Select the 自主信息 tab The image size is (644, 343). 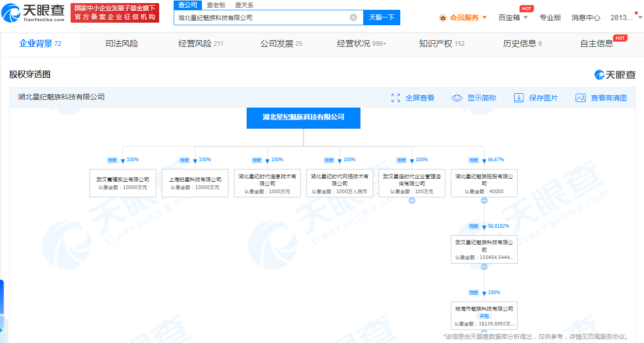click(597, 44)
